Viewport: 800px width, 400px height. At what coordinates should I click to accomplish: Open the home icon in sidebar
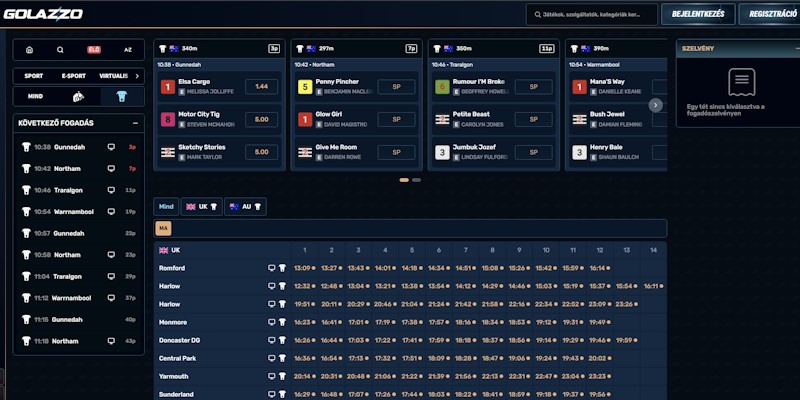tap(30, 49)
